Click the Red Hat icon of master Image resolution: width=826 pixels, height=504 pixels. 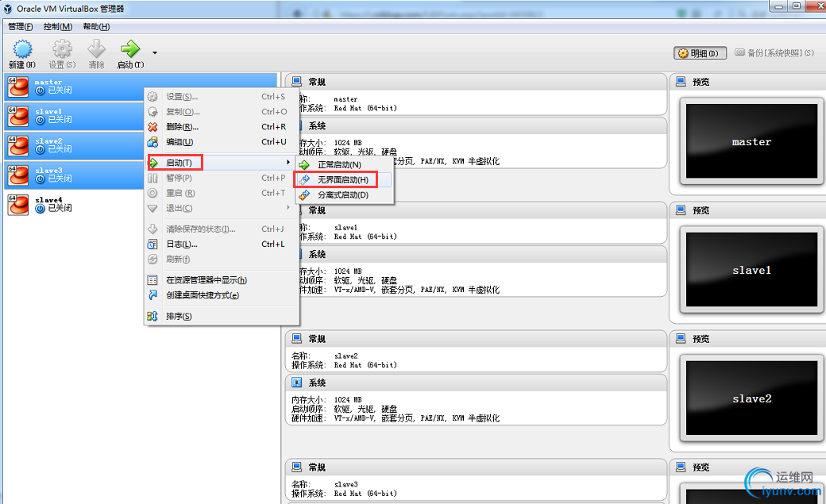pos(18,87)
